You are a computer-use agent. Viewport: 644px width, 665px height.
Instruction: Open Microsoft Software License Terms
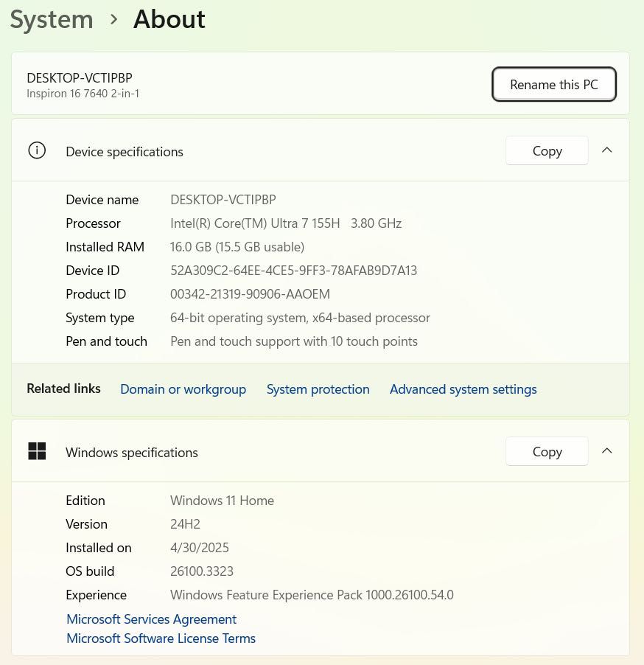161,638
